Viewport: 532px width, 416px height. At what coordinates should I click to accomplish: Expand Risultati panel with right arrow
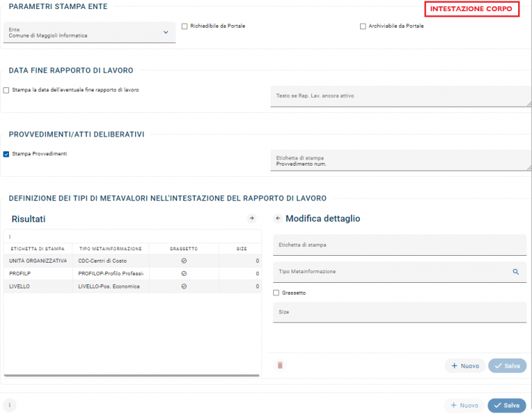(x=252, y=218)
